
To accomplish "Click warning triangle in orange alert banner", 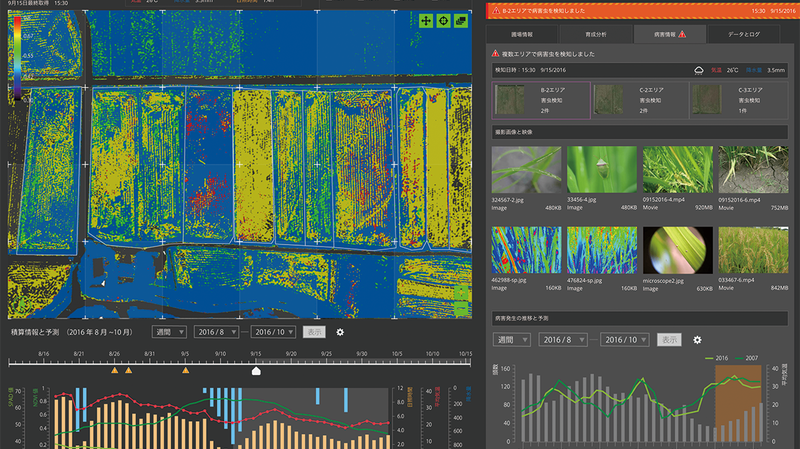I will 493,11.
